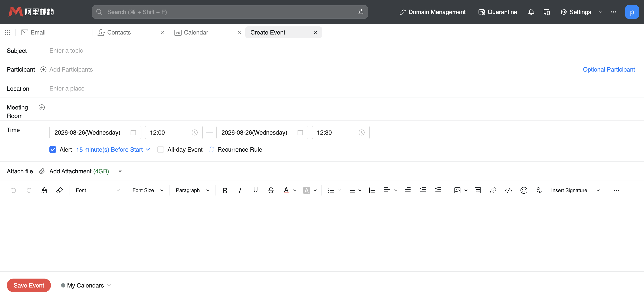Image resolution: width=644 pixels, height=299 pixels.
Task: Open Quarantine
Action: (497, 12)
